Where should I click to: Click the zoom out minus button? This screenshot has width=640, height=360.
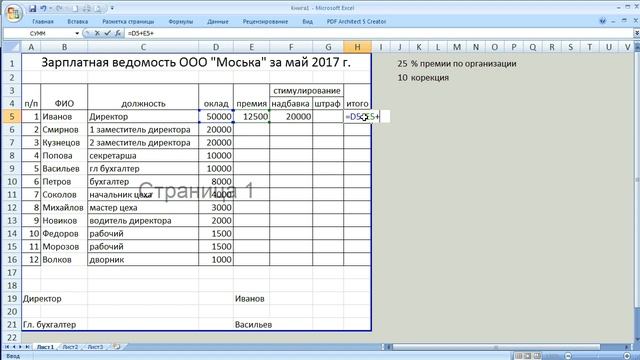coord(568,356)
